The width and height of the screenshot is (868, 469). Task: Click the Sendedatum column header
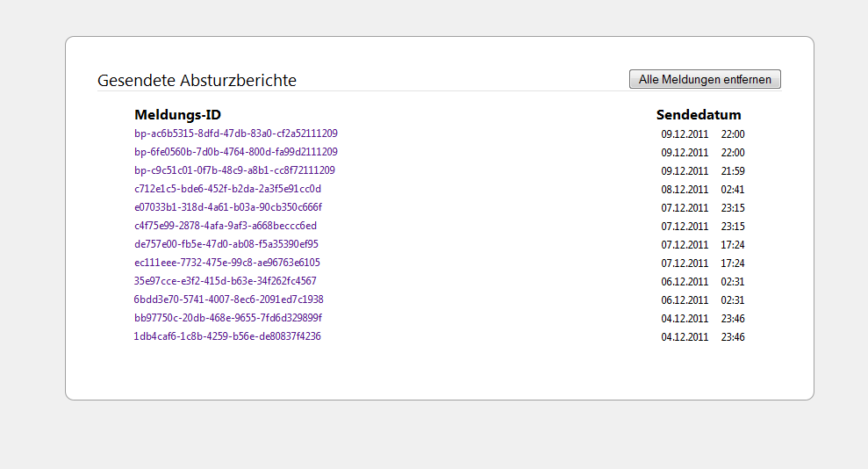pyautogui.click(x=699, y=115)
